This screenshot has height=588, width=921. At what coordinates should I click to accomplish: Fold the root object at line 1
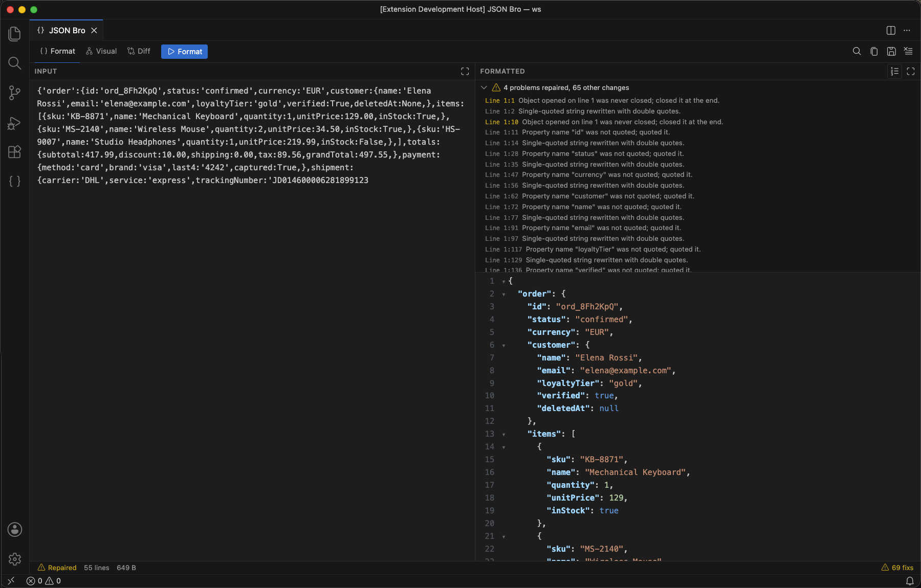pos(503,282)
